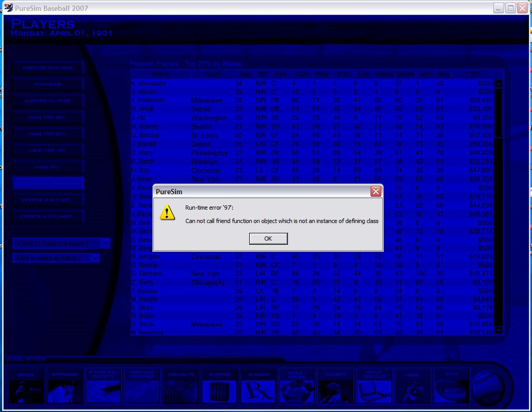The image size is (532, 412).
Task: Minimize the PureSim Baseball 2007 window
Action: [x=498, y=8]
